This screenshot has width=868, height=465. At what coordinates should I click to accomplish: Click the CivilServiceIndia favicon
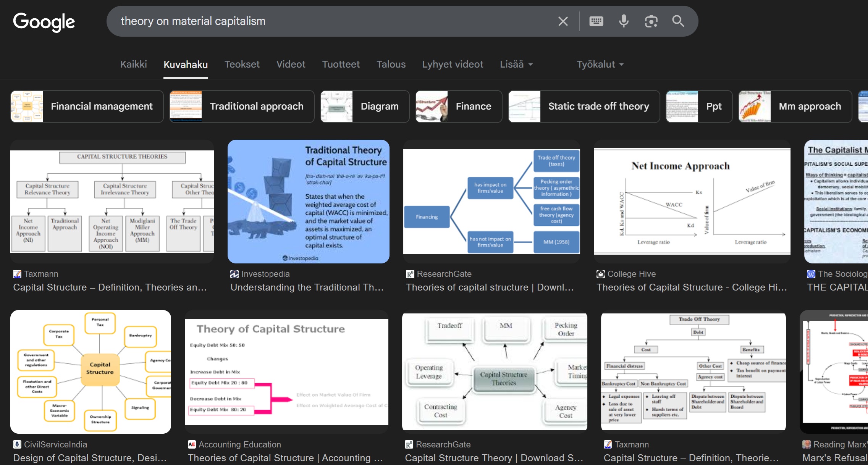(x=17, y=444)
